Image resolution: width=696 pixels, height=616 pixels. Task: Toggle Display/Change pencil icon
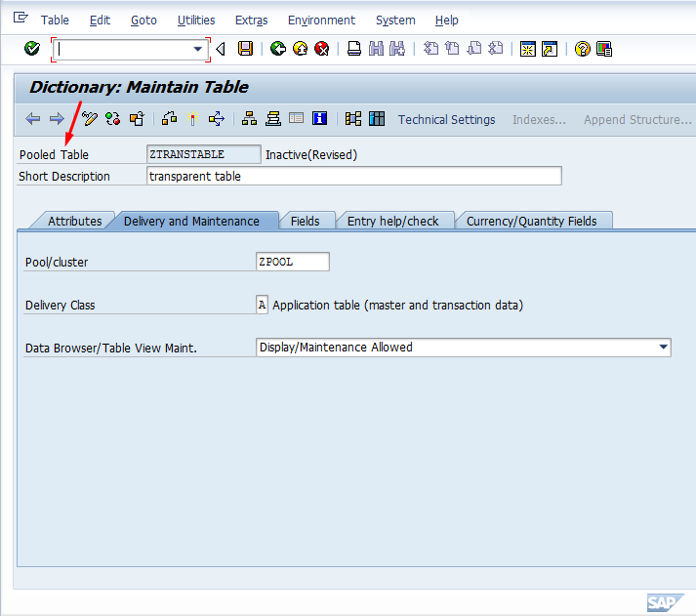coord(89,118)
